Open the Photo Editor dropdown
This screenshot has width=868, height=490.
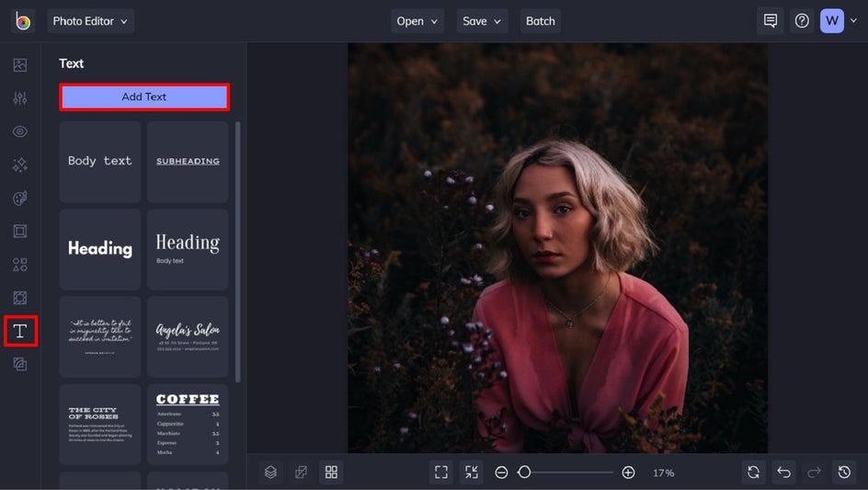point(90,21)
